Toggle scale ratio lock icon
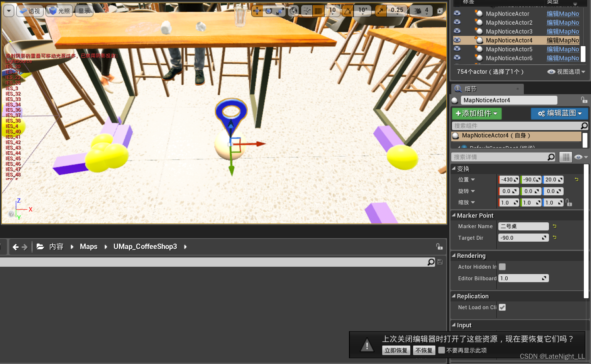This screenshot has height=364, width=591. coord(569,202)
